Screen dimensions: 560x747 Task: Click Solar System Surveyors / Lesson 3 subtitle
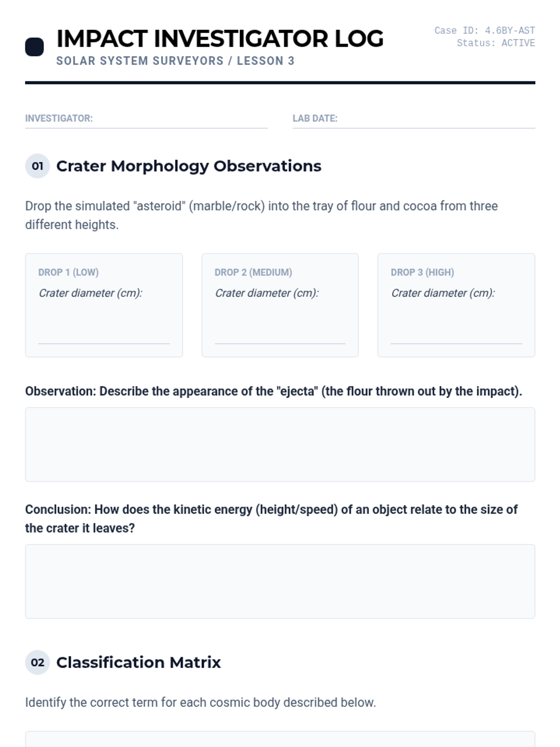pos(175,61)
